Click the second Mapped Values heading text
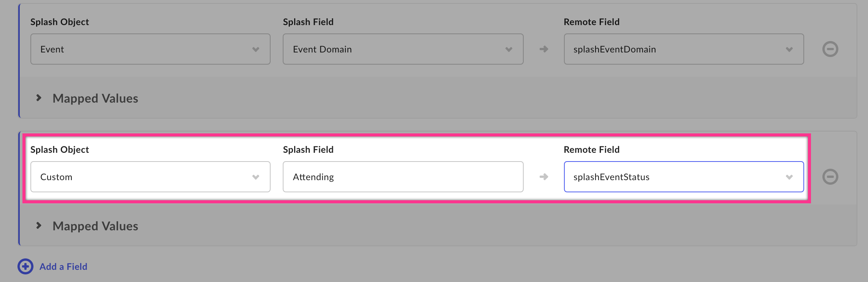 coord(95,226)
